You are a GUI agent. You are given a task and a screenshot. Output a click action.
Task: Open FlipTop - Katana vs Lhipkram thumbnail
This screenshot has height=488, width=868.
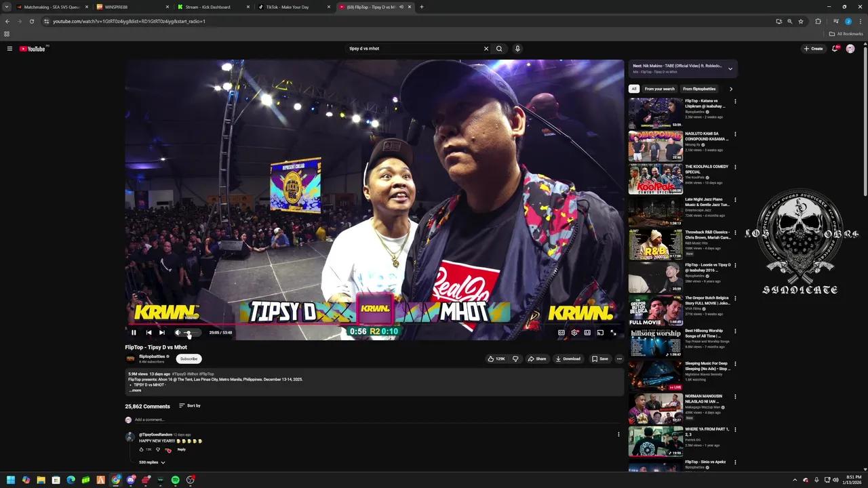(x=655, y=113)
